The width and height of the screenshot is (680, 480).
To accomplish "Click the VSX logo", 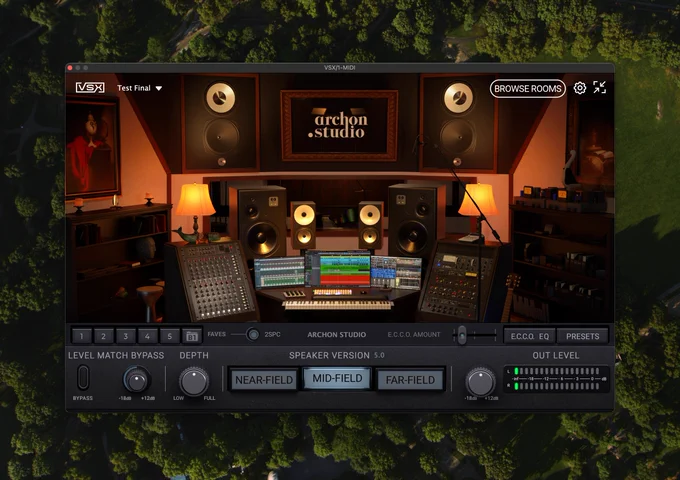I will click(x=90, y=88).
